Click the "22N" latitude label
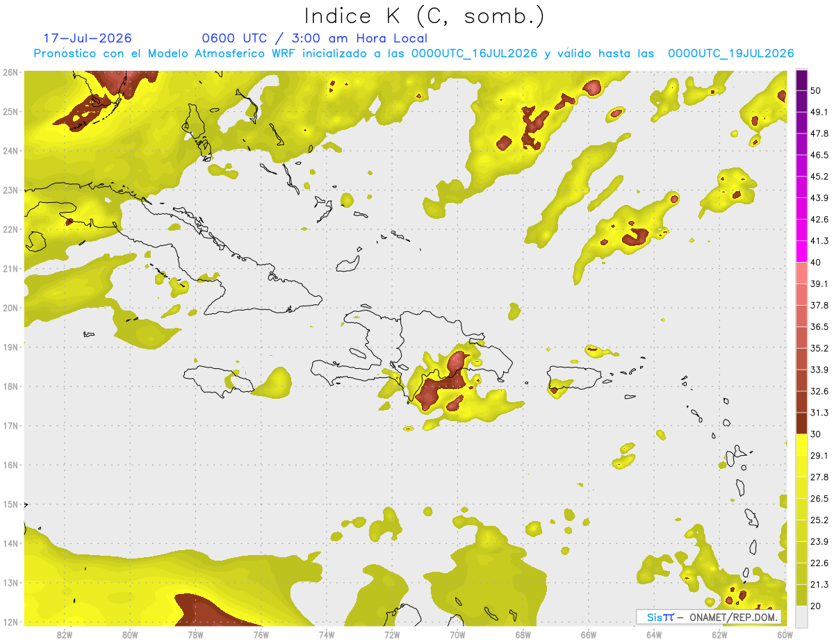 click(x=10, y=229)
